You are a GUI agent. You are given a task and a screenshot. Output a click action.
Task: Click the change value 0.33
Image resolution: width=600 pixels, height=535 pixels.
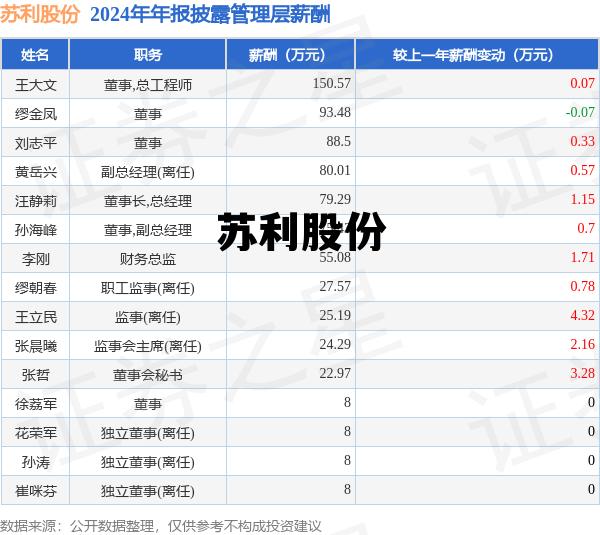582,141
